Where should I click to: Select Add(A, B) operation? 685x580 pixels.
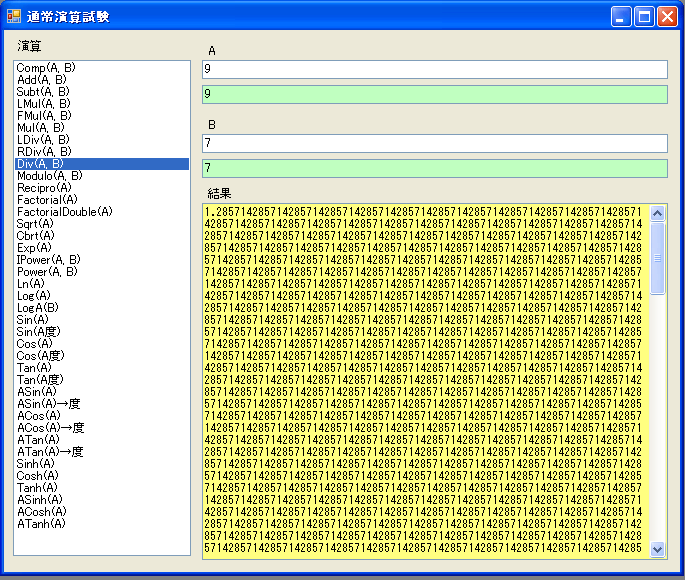pos(102,80)
